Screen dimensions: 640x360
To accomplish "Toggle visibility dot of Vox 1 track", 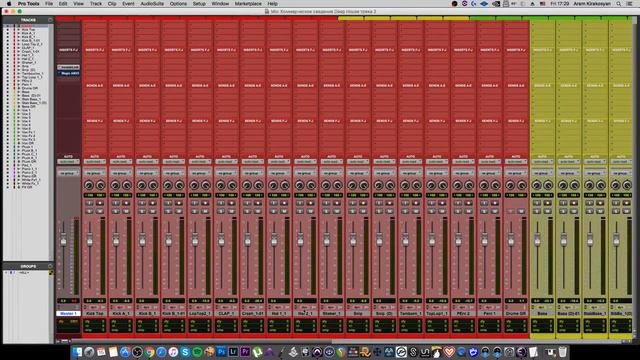I will [x=7, y=110].
